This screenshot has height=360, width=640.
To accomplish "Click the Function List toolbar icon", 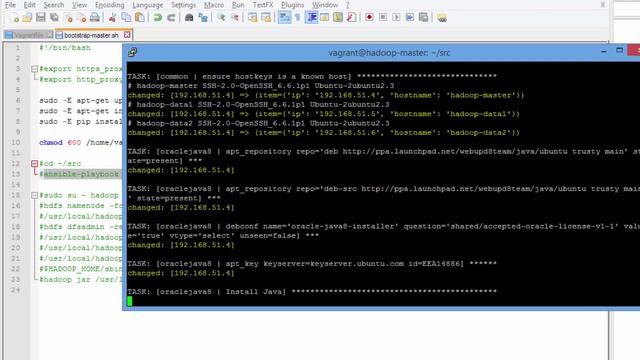I will pyautogui.click(x=351, y=18).
